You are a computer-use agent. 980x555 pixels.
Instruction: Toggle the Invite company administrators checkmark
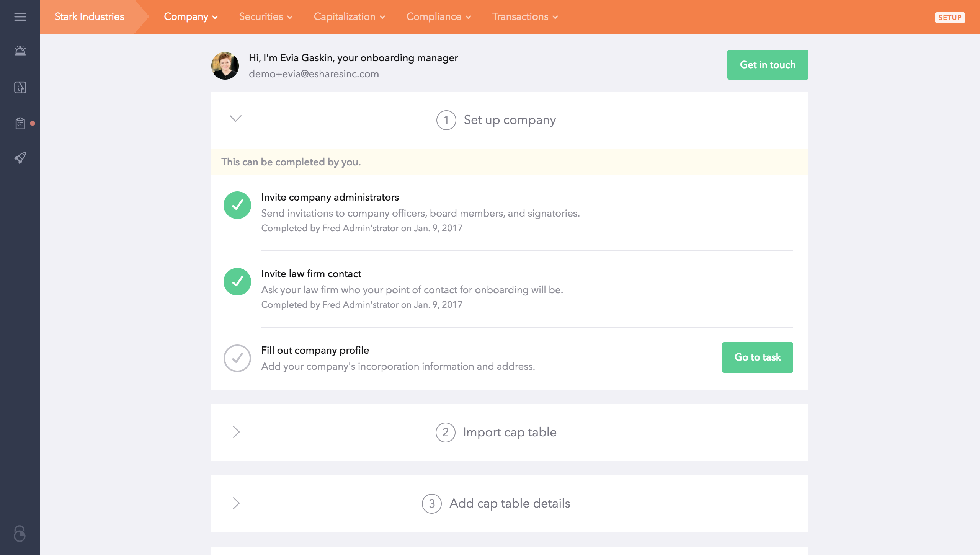click(x=237, y=205)
